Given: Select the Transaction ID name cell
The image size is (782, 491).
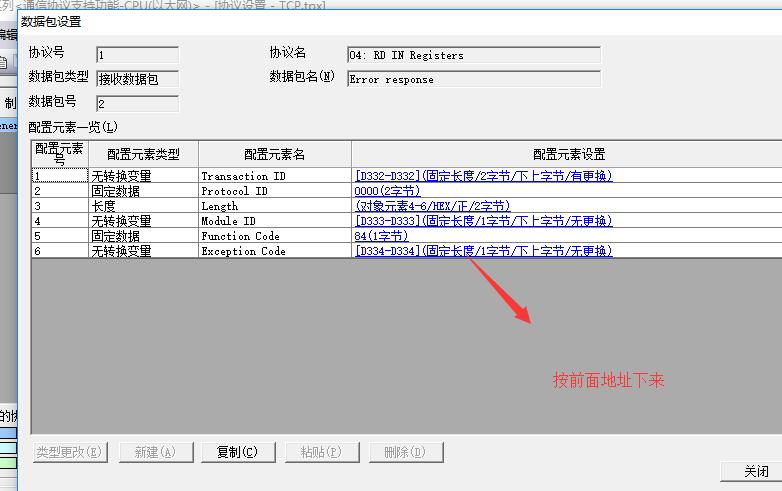Looking at the screenshot, I should click(275, 176).
